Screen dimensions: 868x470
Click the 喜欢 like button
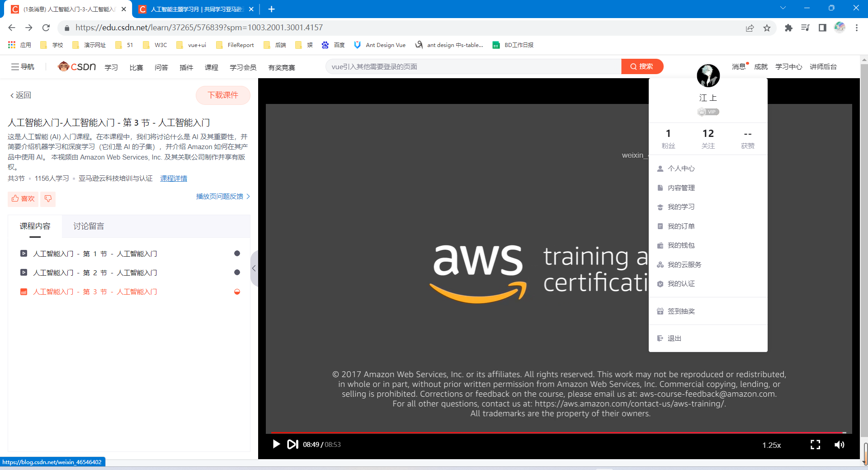23,198
